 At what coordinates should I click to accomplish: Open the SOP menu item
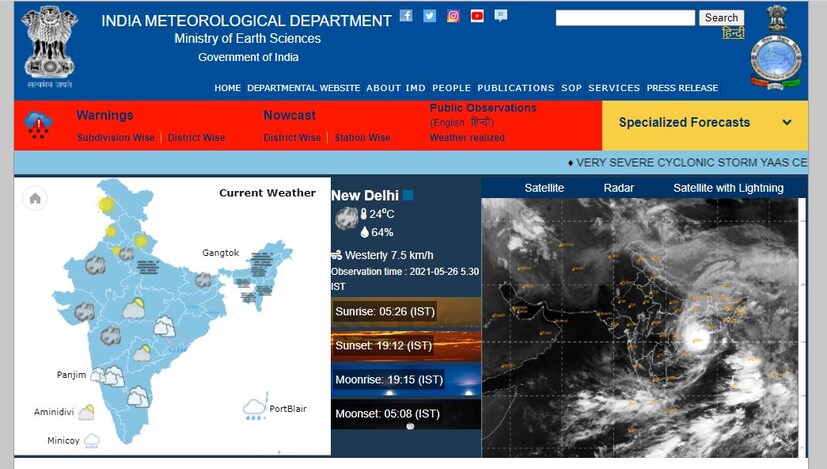tap(571, 88)
